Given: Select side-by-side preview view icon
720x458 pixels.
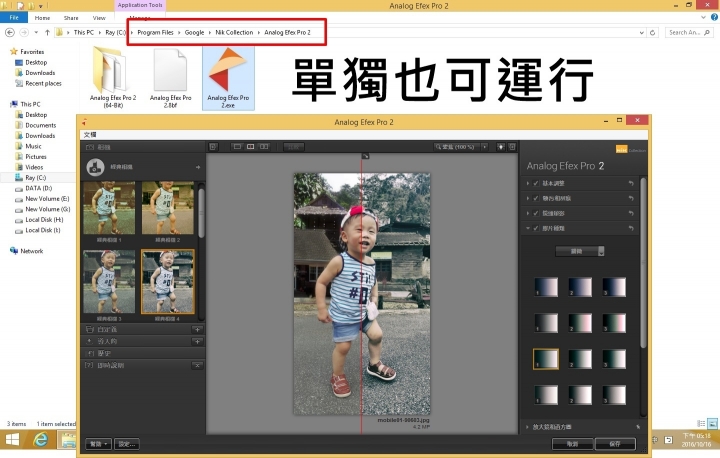Looking at the screenshot, I should [x=264, y=147].
